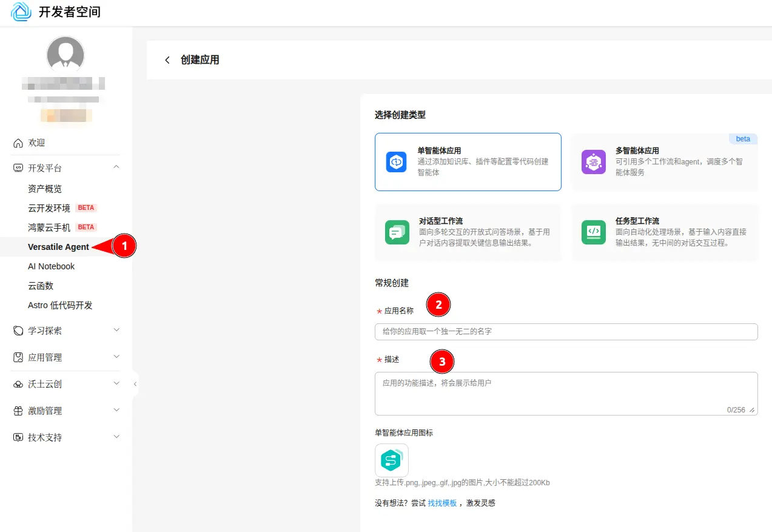
Task: Click the 开发平台 code icon
Action: click(x=18, y=168)
